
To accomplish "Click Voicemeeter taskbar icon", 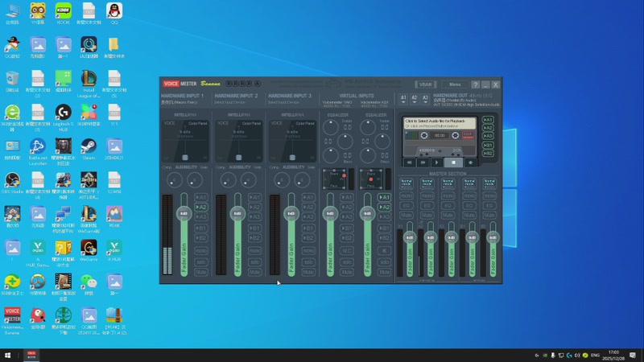I will click(31, 355).
